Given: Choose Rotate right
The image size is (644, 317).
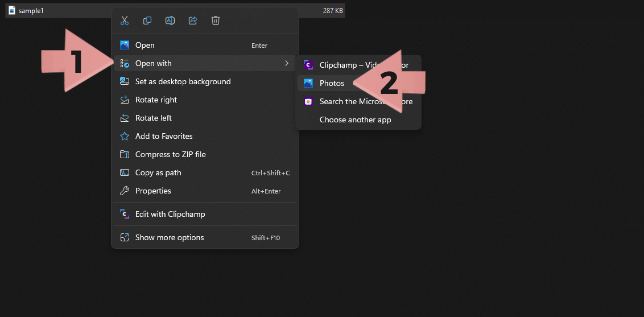Looking at the screenshot, I should (205, 100).
